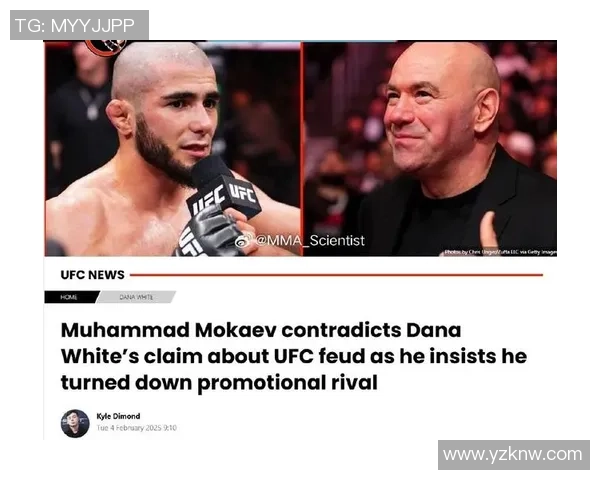The width and height of the screenshot is (600, 480).
Task: Click the Tue 4 February 2025 timestamp
Action: tap(136, 428)
